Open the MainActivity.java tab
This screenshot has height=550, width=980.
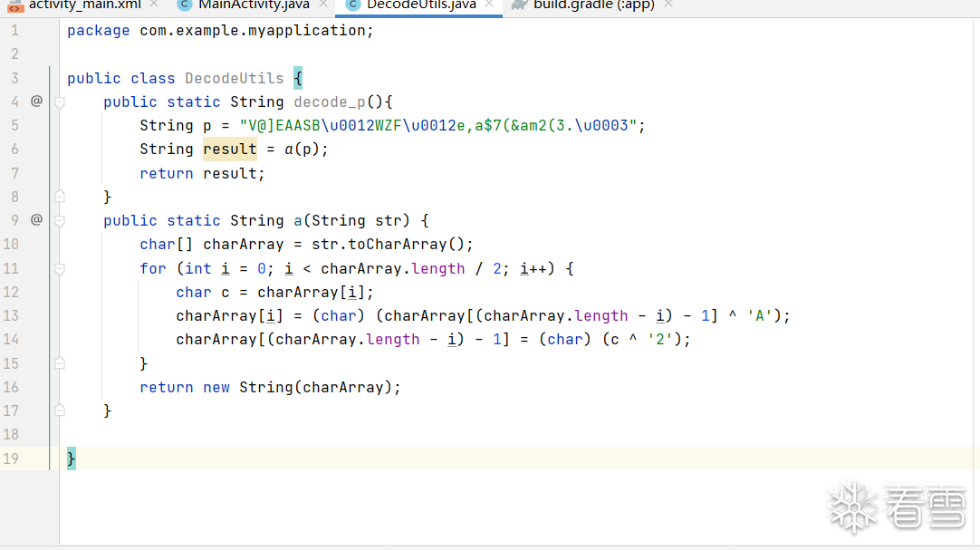[254, 5]
